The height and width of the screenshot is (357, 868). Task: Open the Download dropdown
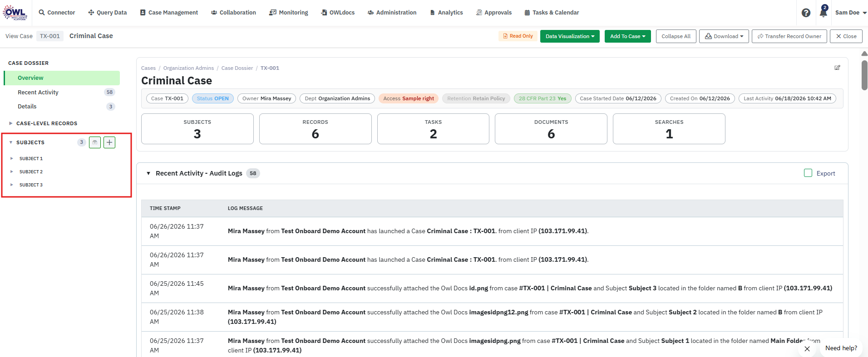click(x=724, y=36)
